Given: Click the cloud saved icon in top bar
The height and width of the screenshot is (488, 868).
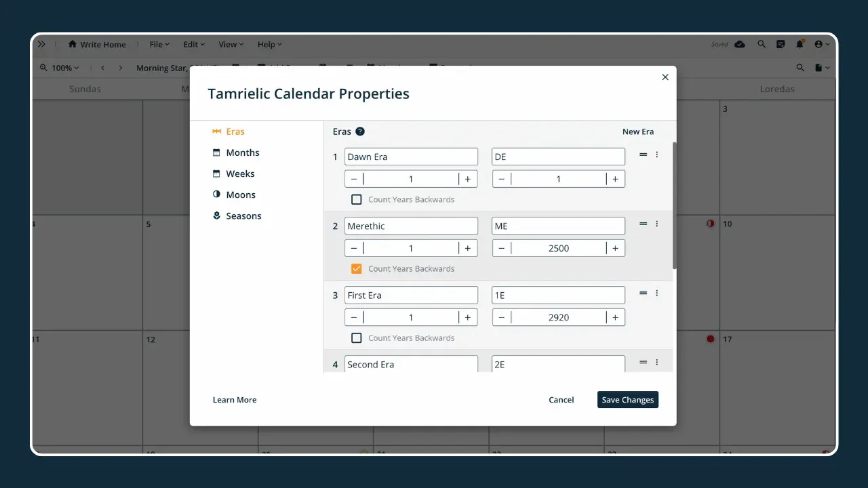Looking at the screenshot, I should (x=740, y=45).
